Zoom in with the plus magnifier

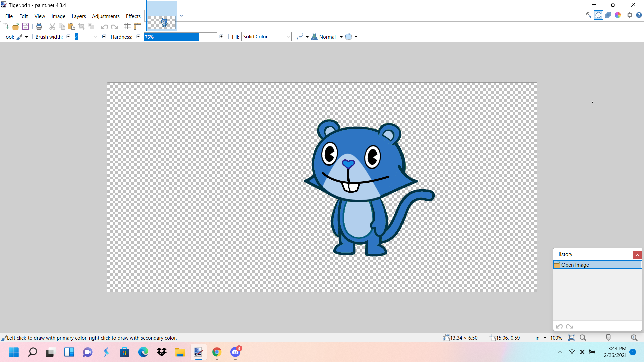(634, 338)
